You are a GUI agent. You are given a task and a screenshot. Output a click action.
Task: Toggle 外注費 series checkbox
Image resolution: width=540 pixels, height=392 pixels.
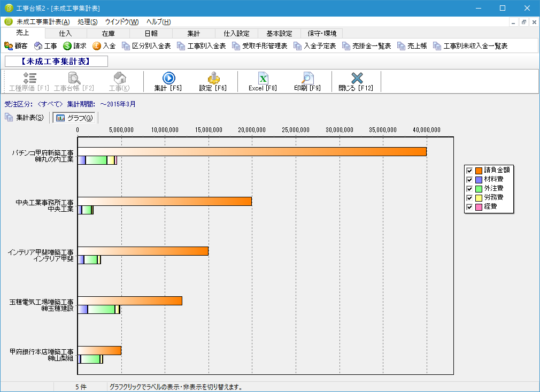pos(469,189)
